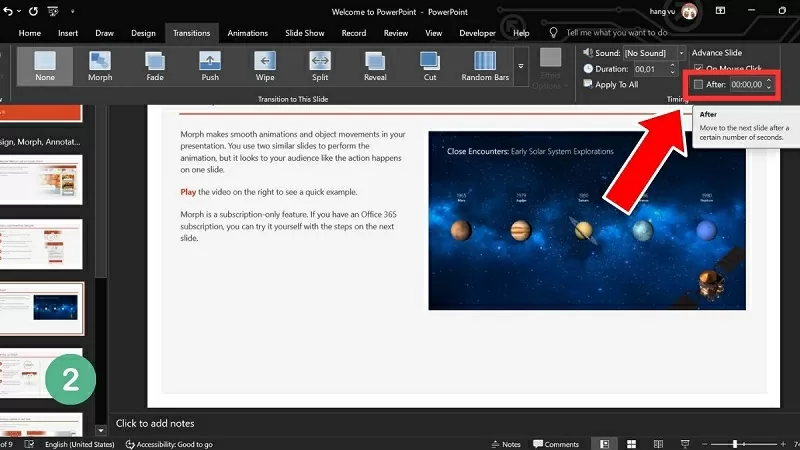Image resolution: width=800 pixels, height=450 pixels.
Task: Toggle the On Mouse Click checkbox
Action: coord(698,68)
